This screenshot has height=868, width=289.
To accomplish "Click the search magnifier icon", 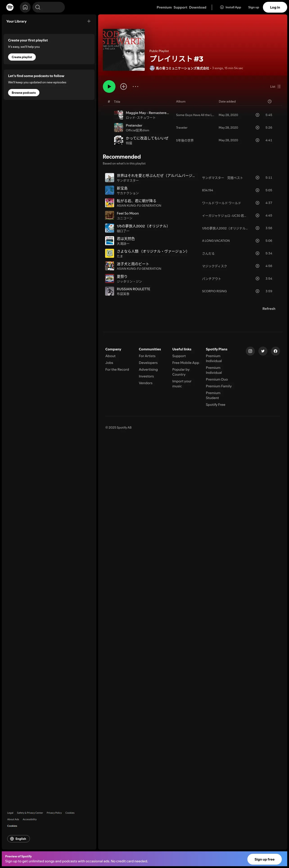I will [38, 7].
